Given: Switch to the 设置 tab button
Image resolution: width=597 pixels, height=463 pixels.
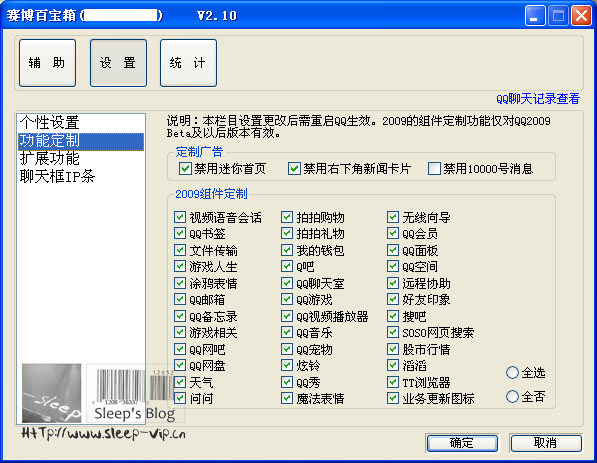Looking at the screenshot, I should pos(118,63).
